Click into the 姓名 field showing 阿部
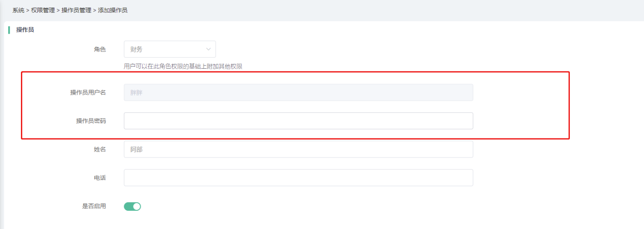The width and height of the screenshot is (644, 229). point(298,149)
